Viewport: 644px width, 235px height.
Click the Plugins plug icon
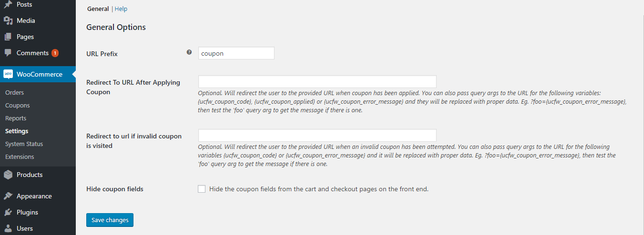coord(8,212)
